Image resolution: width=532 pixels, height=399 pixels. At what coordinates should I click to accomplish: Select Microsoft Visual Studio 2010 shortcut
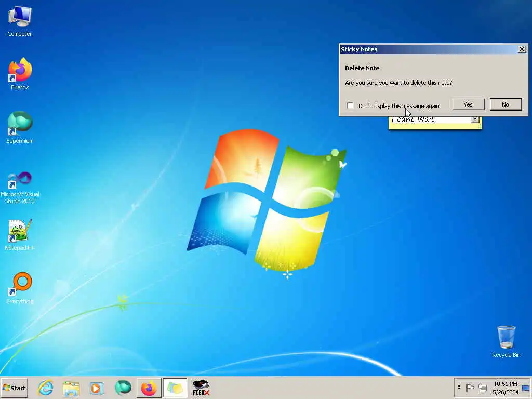coord(20,187)
